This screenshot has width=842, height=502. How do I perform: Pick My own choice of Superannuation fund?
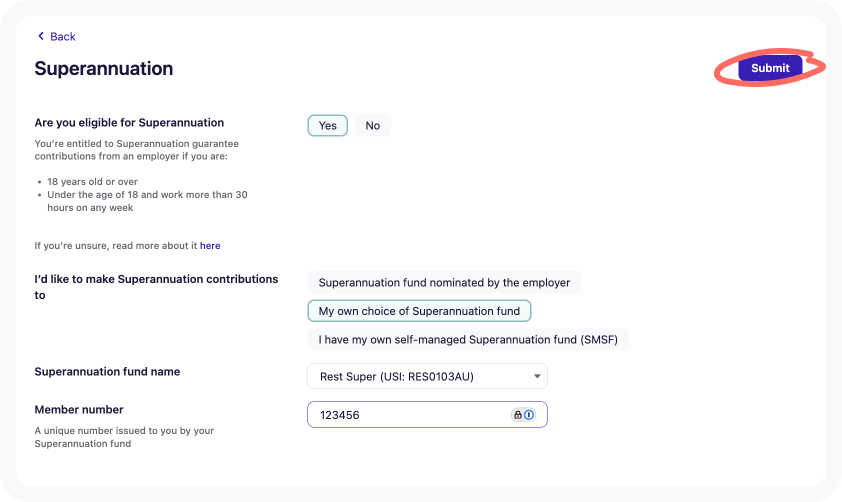(x=419, y=311)
